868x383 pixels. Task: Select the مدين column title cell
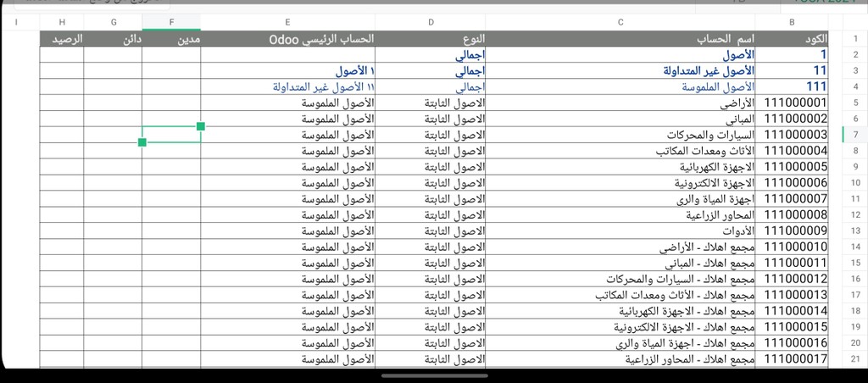[171, 39]
